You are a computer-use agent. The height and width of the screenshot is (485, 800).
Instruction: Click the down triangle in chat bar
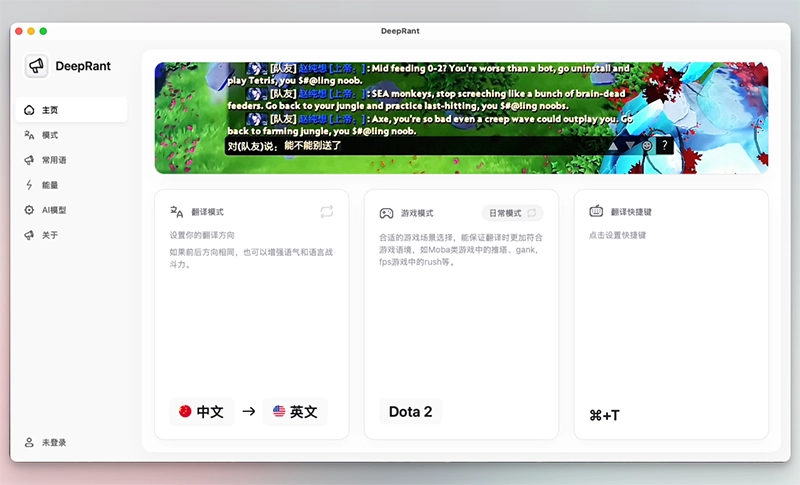[630, 146]
